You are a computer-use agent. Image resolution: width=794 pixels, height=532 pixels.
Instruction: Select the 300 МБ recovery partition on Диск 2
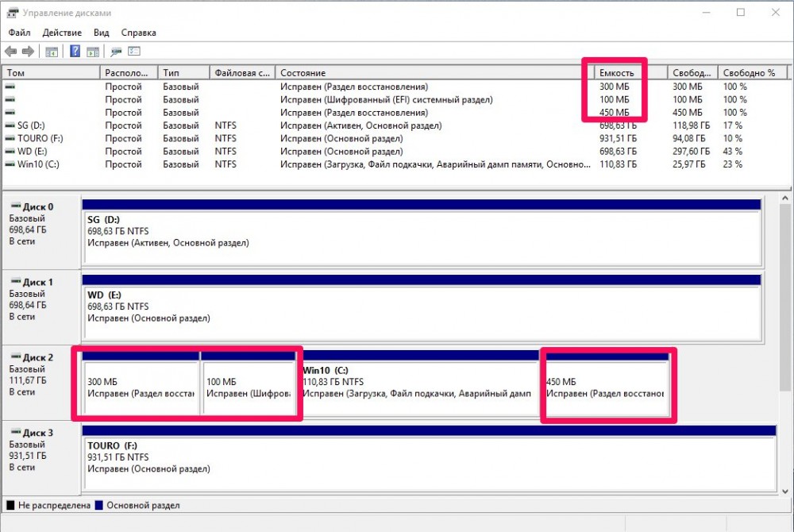click(141, 384)
